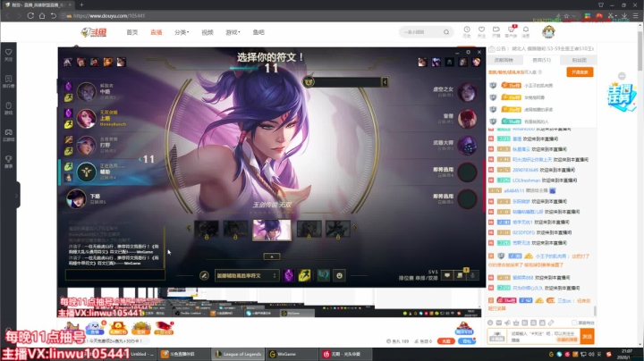Open the chat emoji face icon
Viewport: 644px width, 361px height.
pyautogui.click(x=490, y=323)
